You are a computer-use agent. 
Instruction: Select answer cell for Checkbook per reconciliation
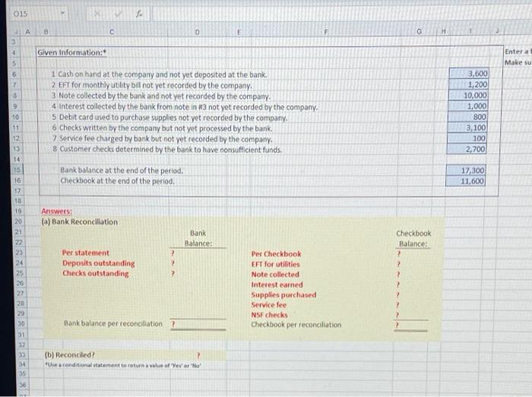point(411,326)
